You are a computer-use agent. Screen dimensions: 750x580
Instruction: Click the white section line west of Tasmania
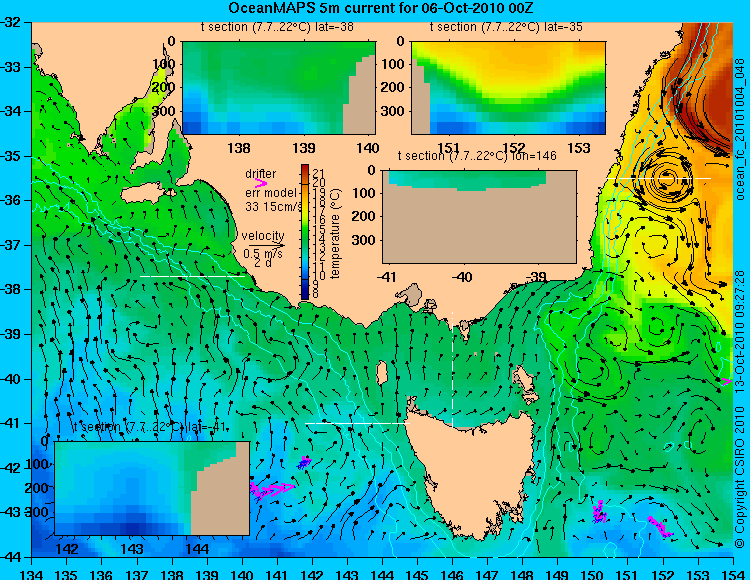click(358, 424)
